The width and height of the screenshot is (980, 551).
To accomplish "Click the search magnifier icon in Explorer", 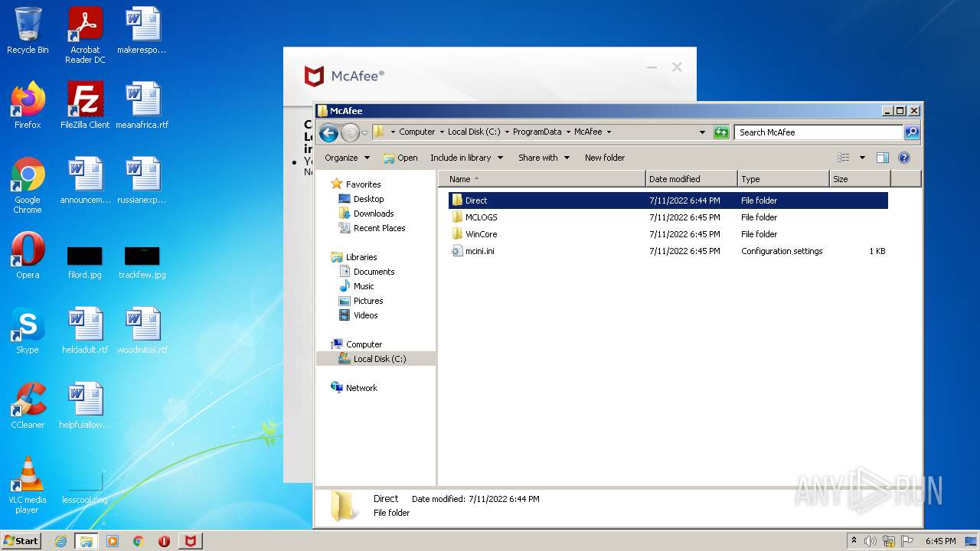I will tap(911, 132).
